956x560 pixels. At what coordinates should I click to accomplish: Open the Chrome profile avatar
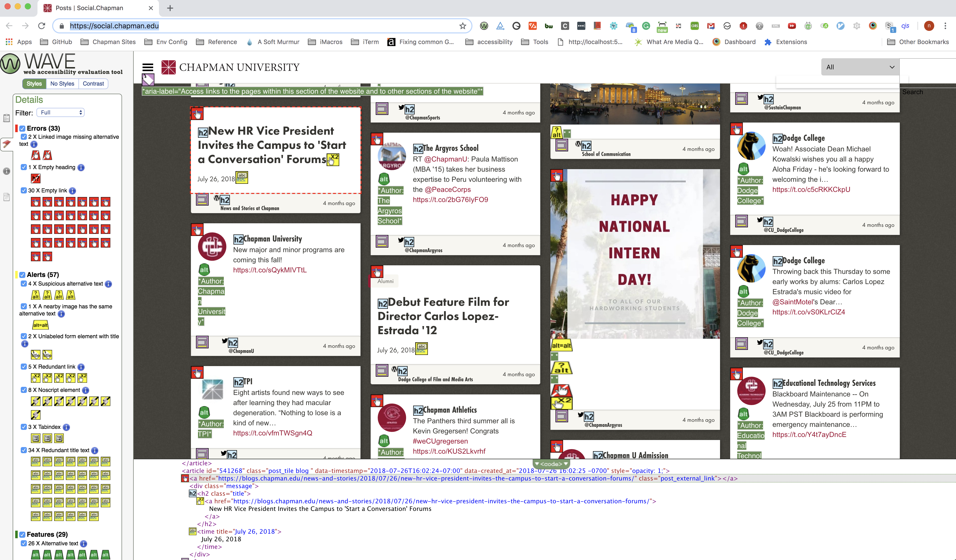click(929, 26)
